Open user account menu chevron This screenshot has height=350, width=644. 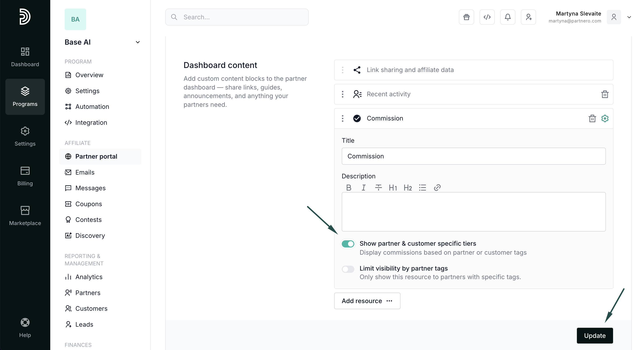(x=629, y=17)
